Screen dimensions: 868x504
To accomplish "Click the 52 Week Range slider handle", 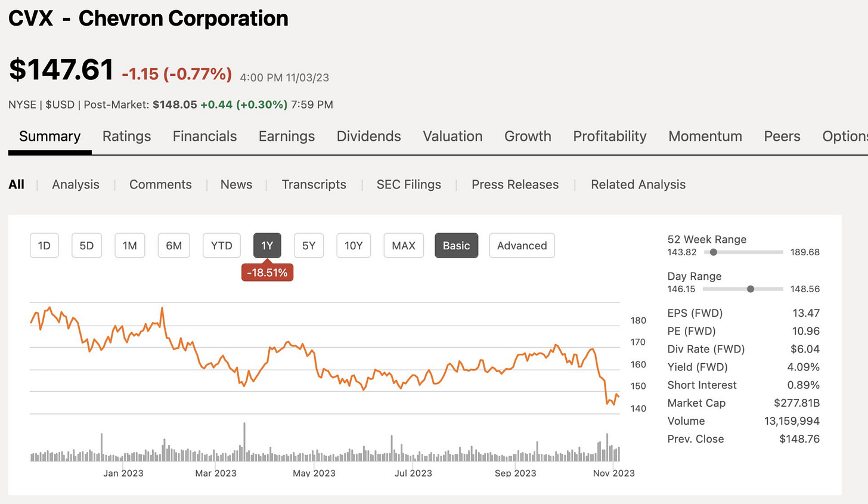I will [713, 252].
